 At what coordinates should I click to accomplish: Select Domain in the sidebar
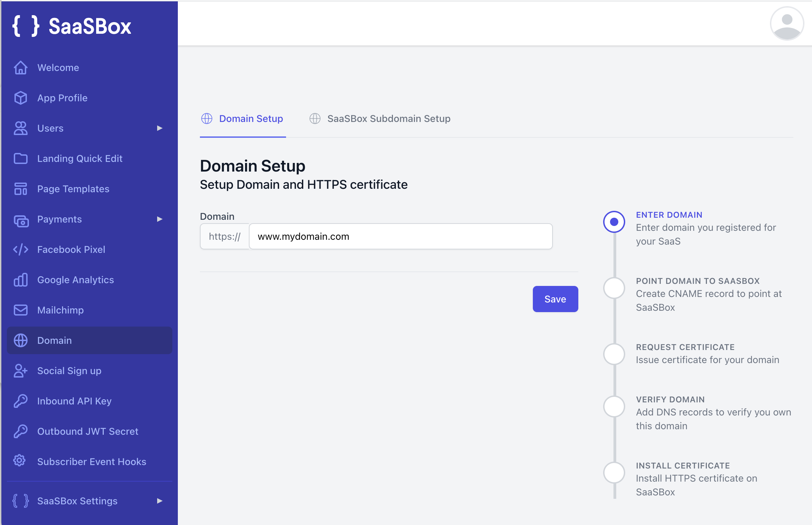[90, 340]
